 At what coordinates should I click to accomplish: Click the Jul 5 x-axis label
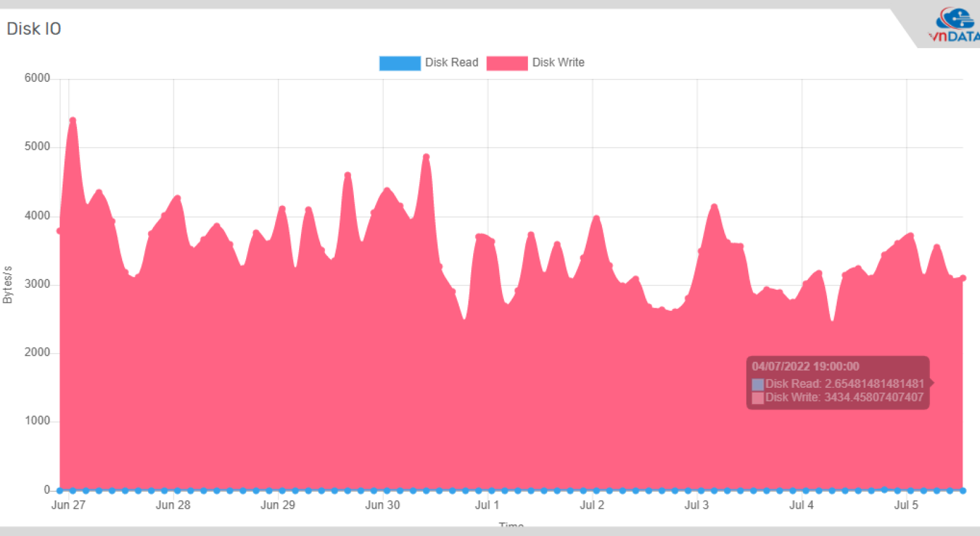(x=906, y=505)
